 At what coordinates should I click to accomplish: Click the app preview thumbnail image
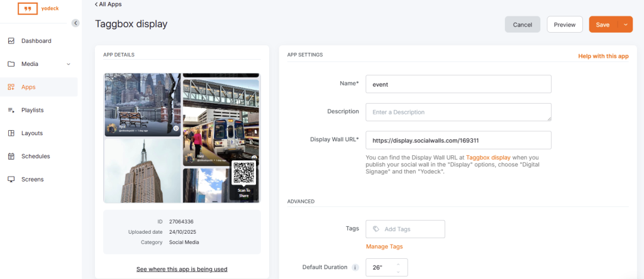[x=182, y=138]
